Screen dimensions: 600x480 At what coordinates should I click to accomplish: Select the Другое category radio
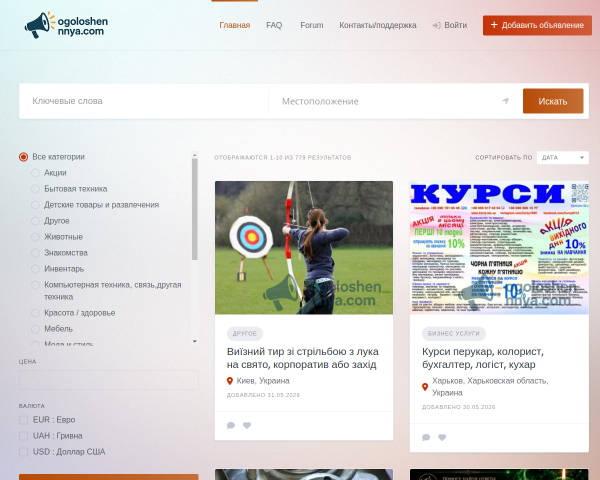(x=35, y=221)
